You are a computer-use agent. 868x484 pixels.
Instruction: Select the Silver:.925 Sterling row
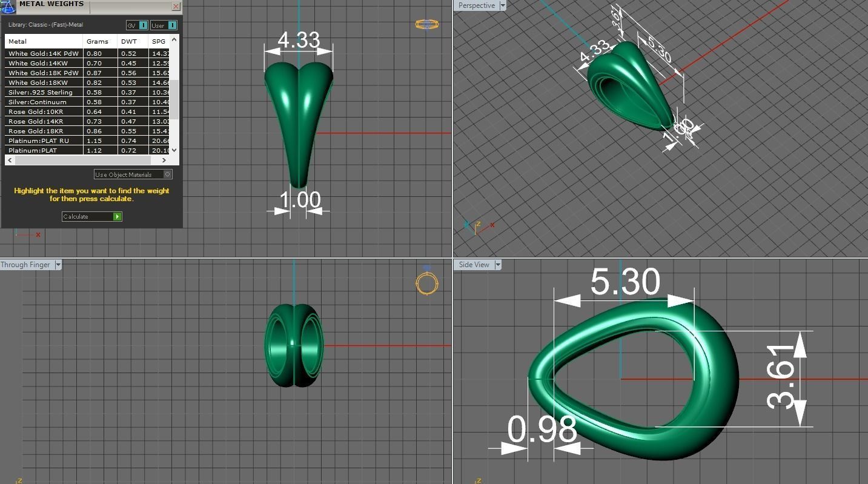87,92
